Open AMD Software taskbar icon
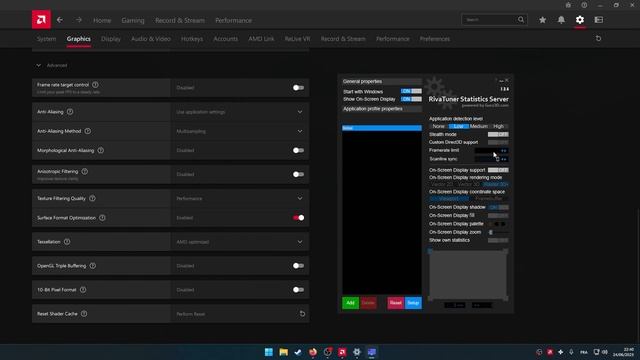 pyautogui.click(x=342, y=352)
